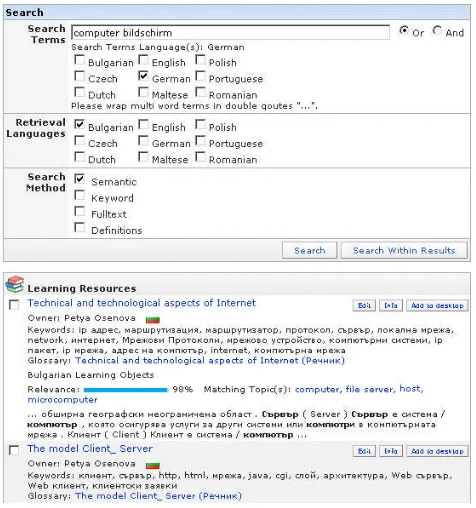Screen dimensions: 476x508
Task: Check Maltese in Retrieval Languages
Action: (143, 157)
